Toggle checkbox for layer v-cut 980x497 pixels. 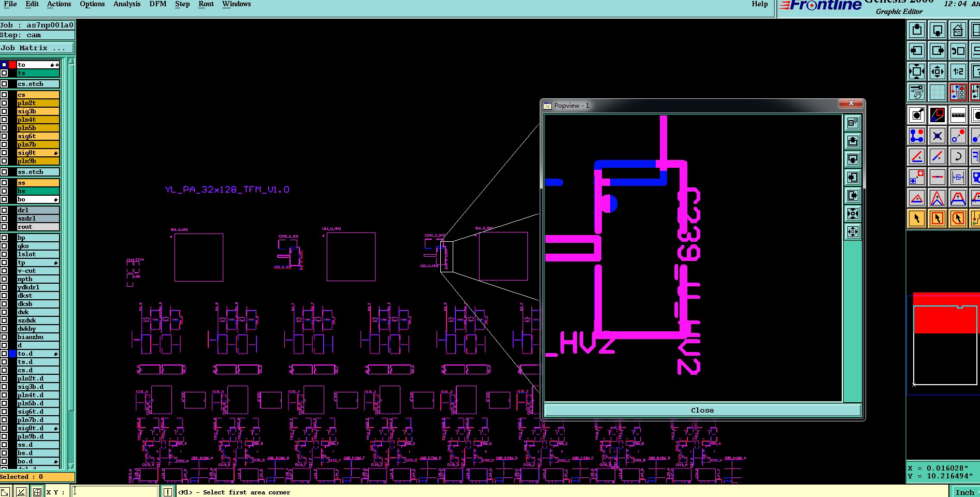pyautogui.click(x=4, y=271)
